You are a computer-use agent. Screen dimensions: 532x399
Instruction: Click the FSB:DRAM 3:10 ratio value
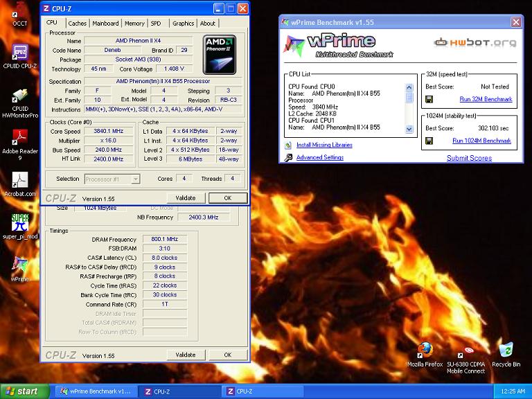(165, 249)
